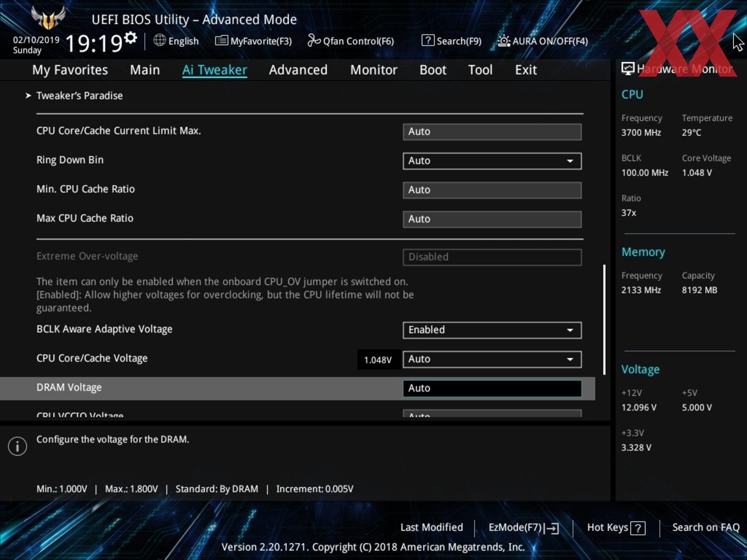The height and width of the screenshot is (560, 747).
Task: Open MyFavorite(F3) list icon
Action: tap(221, 41)
